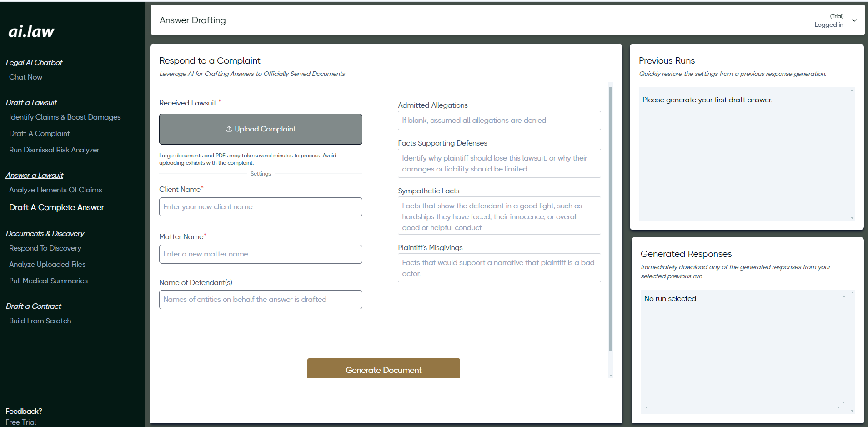Open Identify Claims & Boost Damages

pyautogui.click(x=65, y=117)
